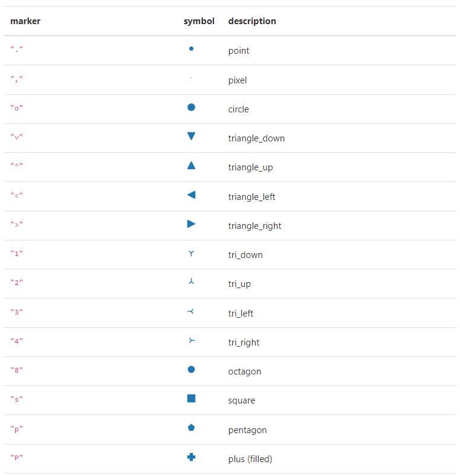Click the pentagon marker symbol
The image size is (460, 476).
191,428
